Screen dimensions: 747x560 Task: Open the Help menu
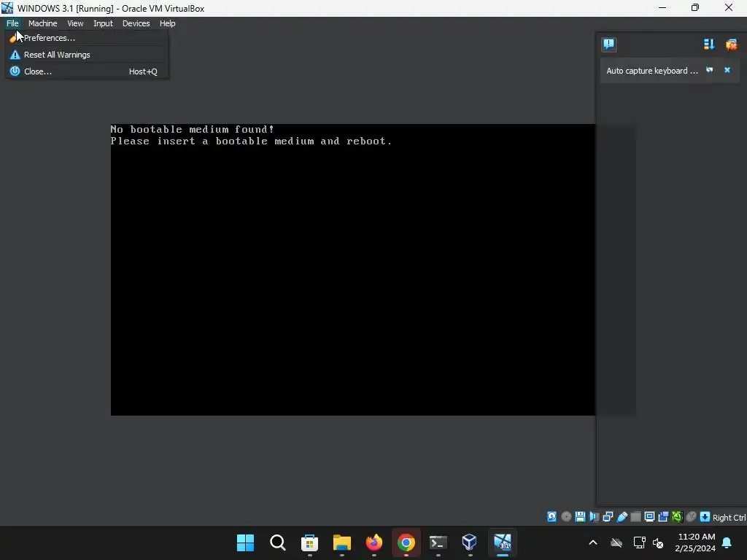point(167,23)
